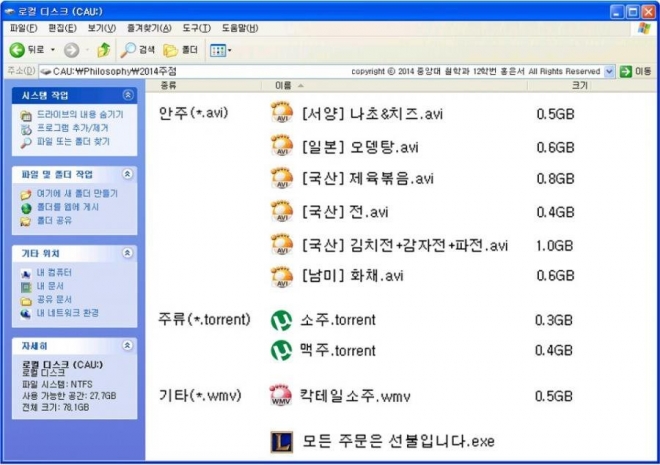
Task: Toggle the 폴더 (Folders) toolbar button
Action: point(182,49)
